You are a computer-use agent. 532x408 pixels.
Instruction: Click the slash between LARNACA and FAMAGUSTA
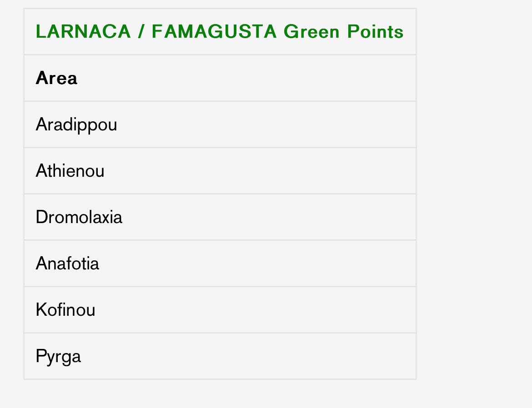pos(141,32)
